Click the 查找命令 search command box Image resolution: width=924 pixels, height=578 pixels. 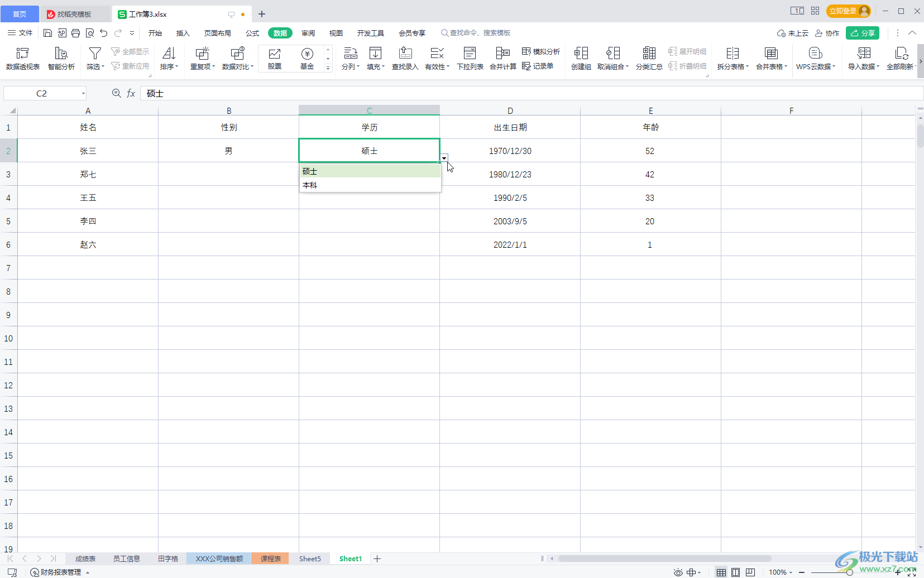[476, 33]
